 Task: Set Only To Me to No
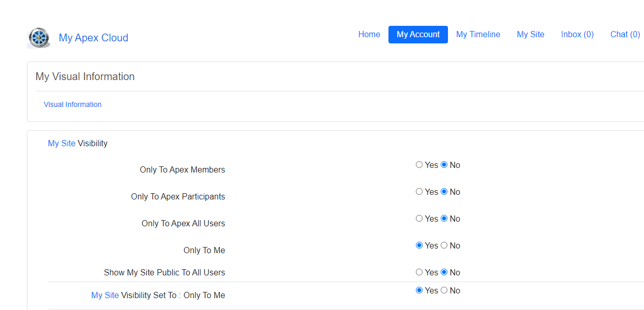pos(444,245)
